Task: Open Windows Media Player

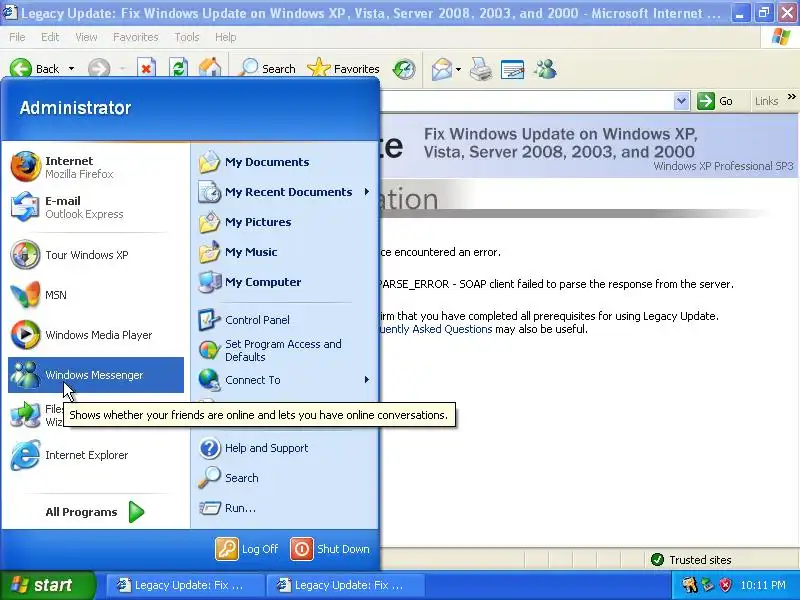Action: pyautogui.click(x=96, y=335)
